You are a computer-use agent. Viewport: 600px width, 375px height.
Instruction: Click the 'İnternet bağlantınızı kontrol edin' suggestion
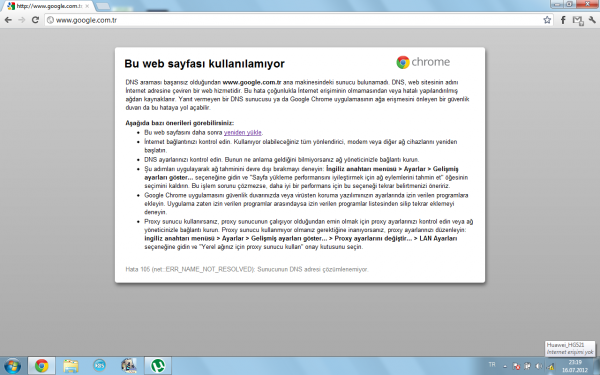pos(301,146)
